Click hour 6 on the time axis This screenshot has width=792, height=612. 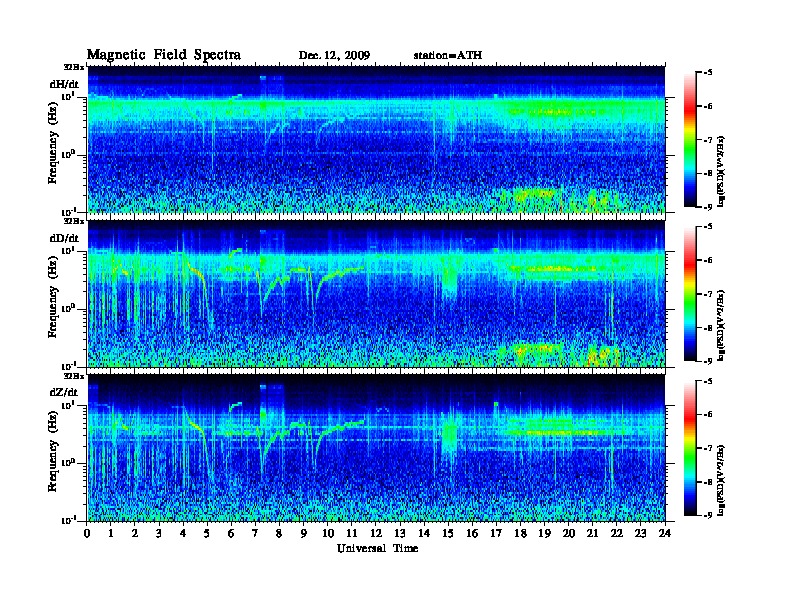coord(231,534)
